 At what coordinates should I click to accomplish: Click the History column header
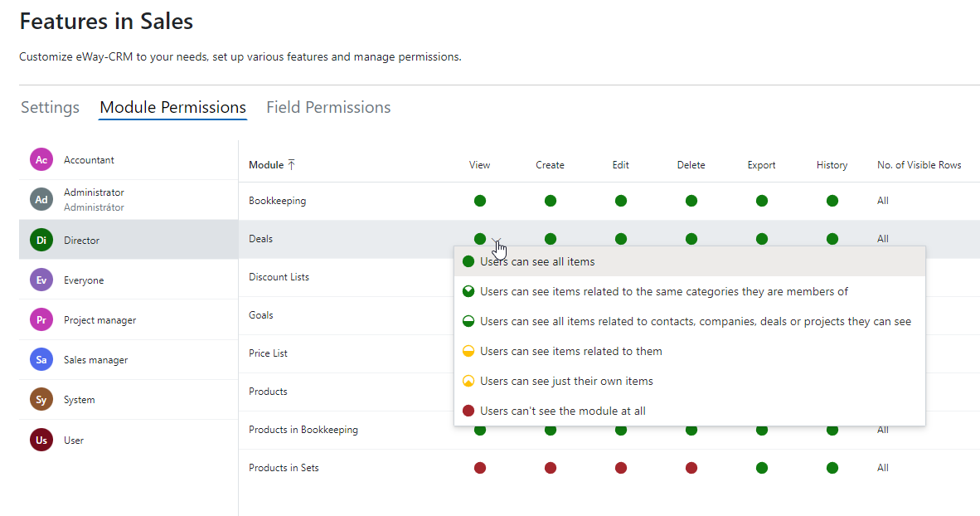pyautogui.click(x=832, y=165)
